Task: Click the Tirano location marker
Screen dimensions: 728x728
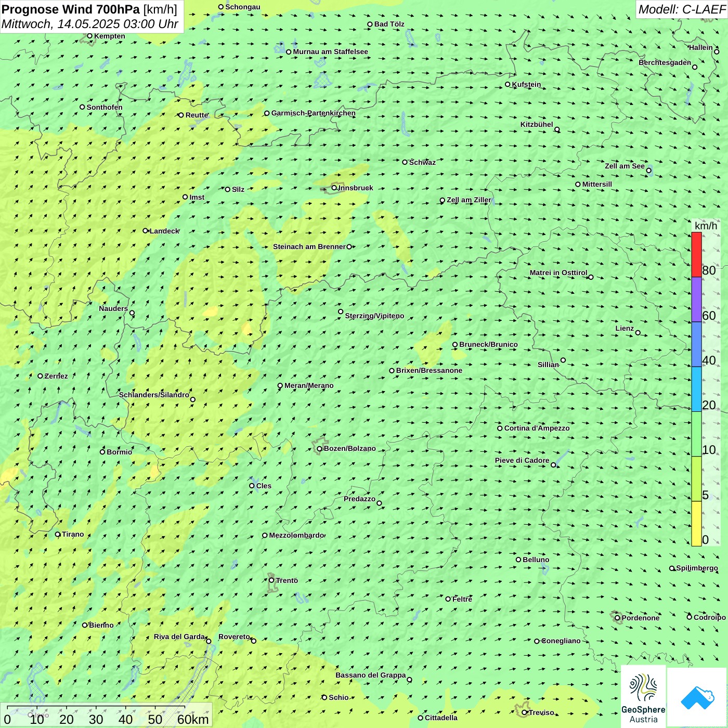Action: [58, 534]
